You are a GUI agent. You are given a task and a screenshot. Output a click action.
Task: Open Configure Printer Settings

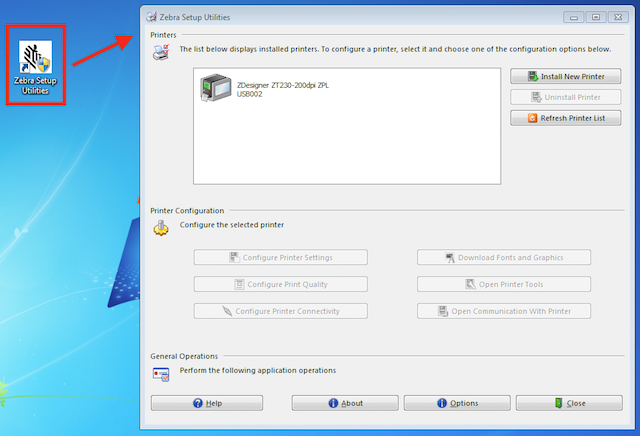280,257
